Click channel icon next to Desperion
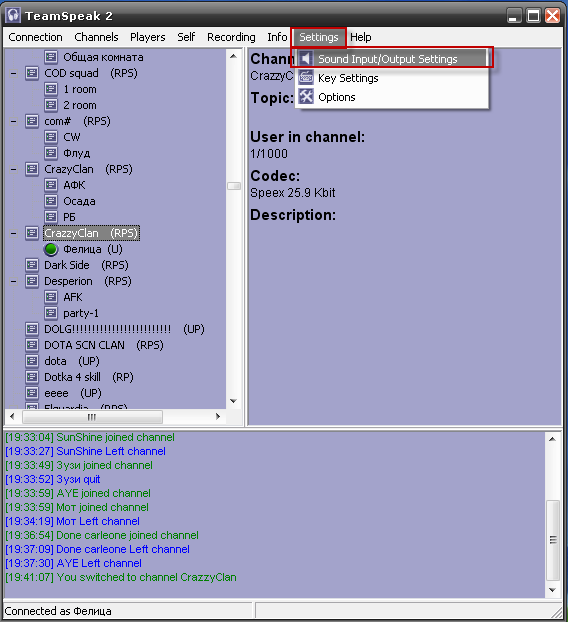 click(32, 281)
